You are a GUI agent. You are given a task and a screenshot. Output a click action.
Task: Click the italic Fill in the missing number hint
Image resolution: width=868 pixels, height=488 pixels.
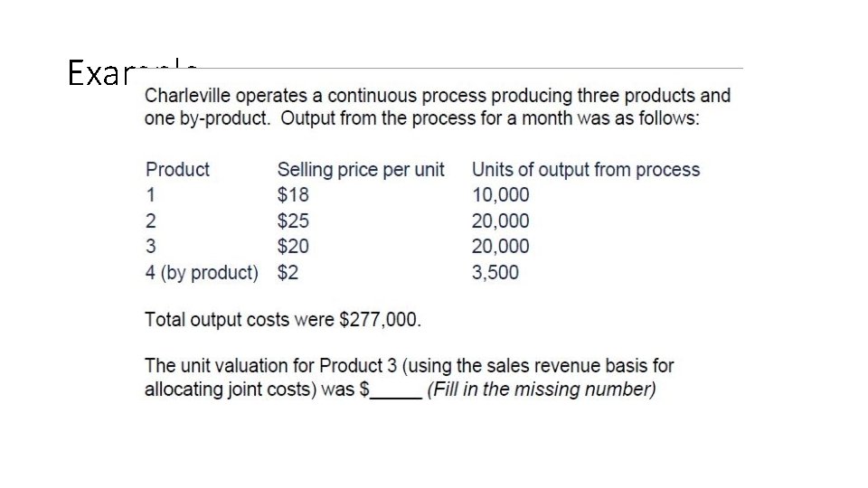[542, 390]
